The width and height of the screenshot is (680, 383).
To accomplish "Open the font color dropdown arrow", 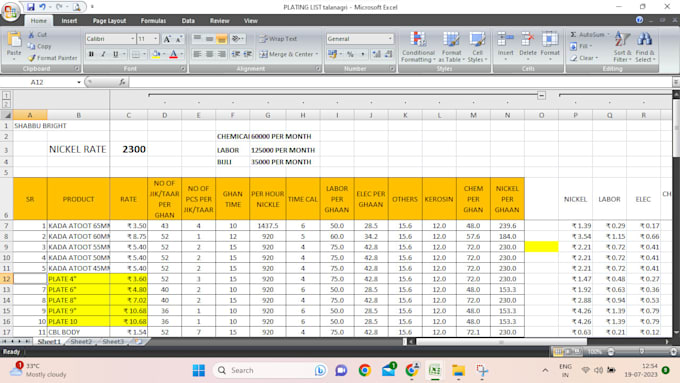I will pyautogui.click(x=182, y=54).
